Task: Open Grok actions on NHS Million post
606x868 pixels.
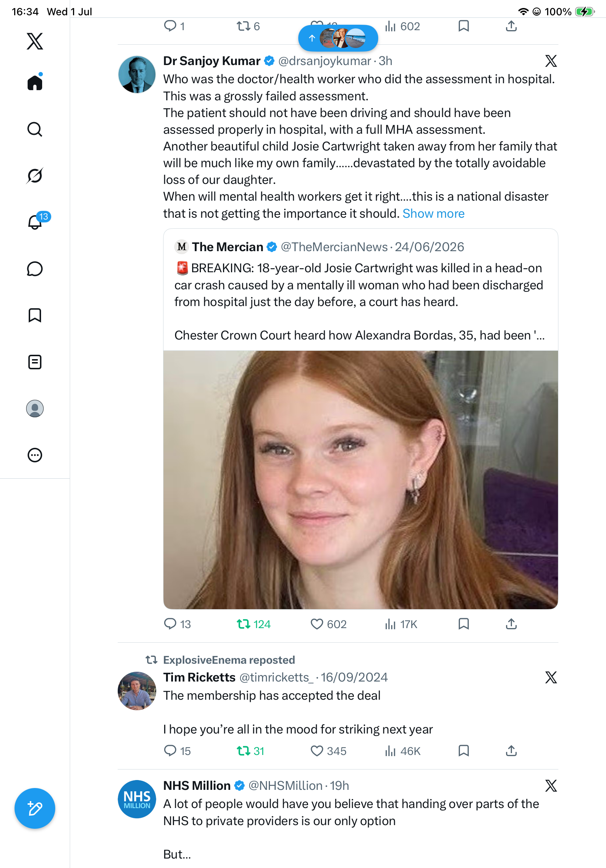Action: coord(551,785)
